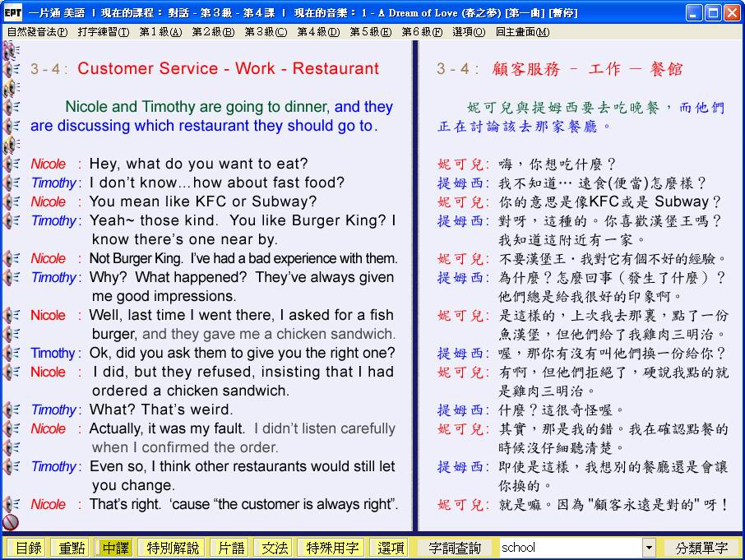Play the 'Even so, I think other restaurants' line
Screen dimensions: 745x560
click(x=11, y=466)
